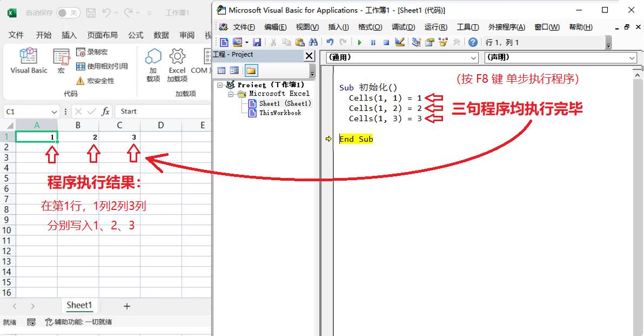644x336 pixels.
Task: Toggle the AutoSave switch
Action: 69,12
